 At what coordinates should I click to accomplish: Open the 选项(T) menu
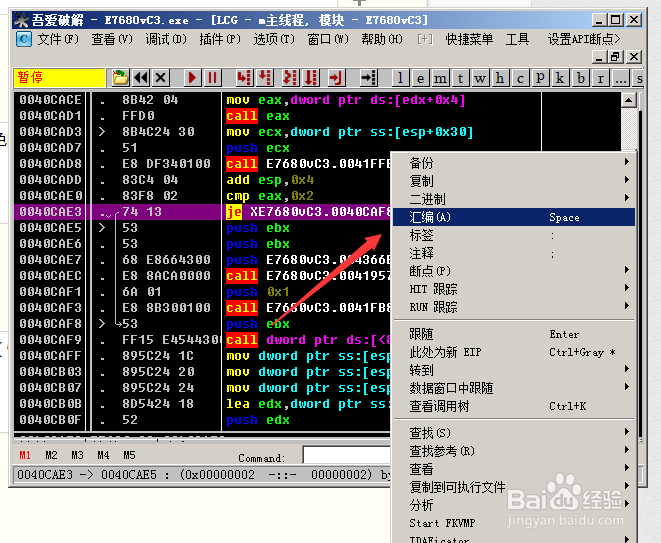point(274,39)
